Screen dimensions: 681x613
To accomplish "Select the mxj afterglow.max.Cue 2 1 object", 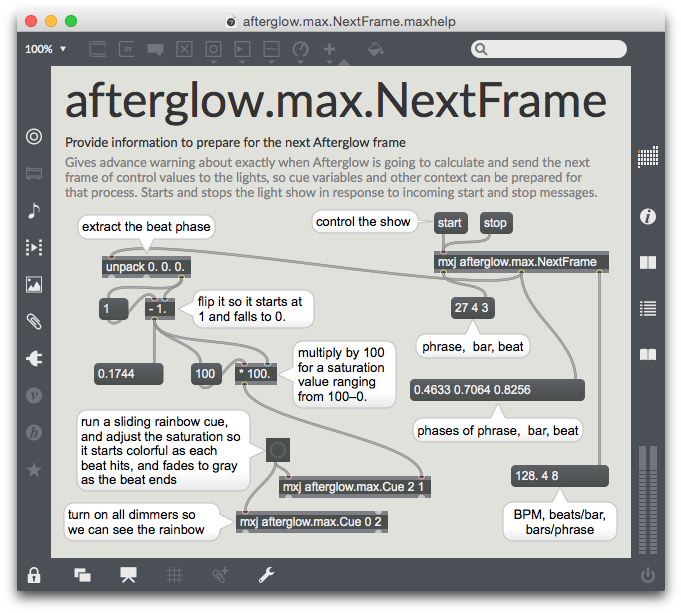I will [x=355, y=487].
